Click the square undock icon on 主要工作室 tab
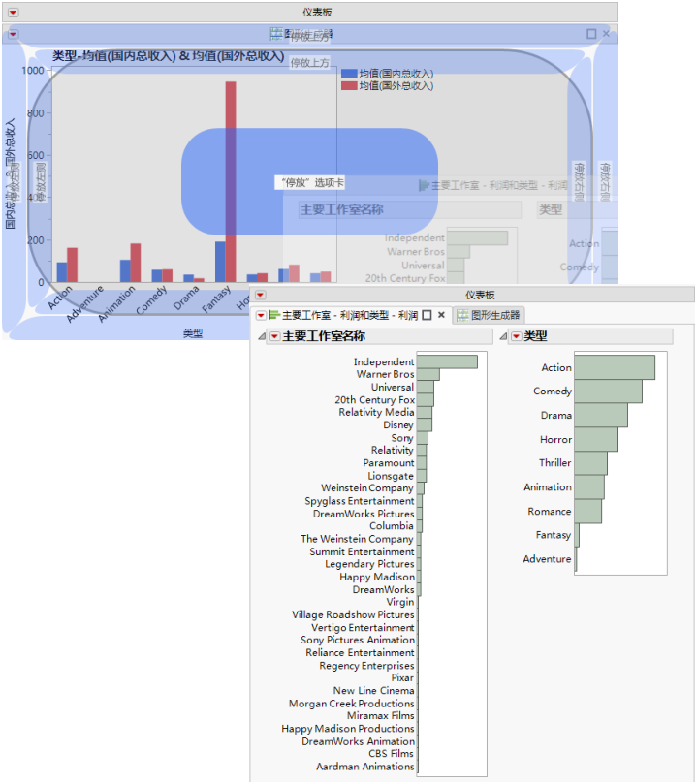This screenshot has height=784, width=697. [427, 315]
